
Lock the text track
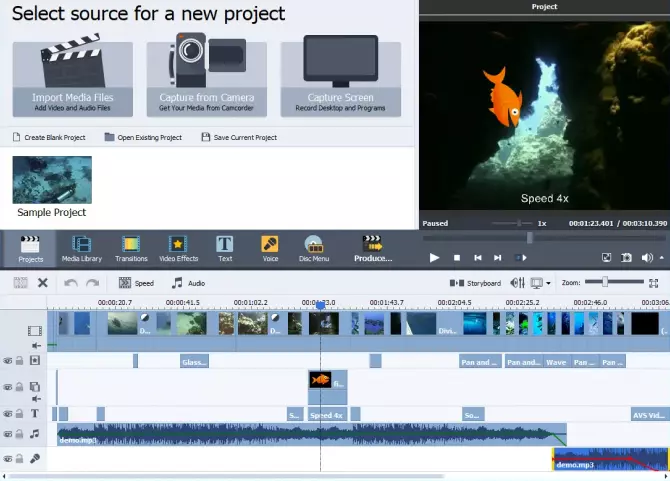19,414
